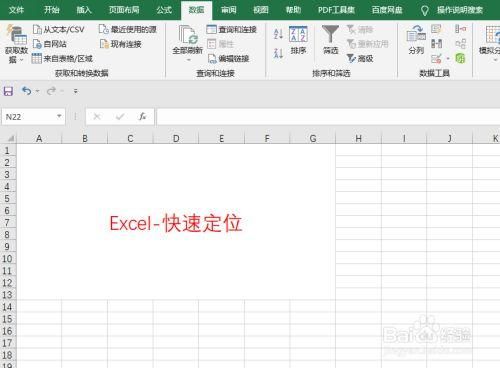The image size is (500, 368).
Task: Click the 操作说明搜索 search box
Action: pos(460,10)
